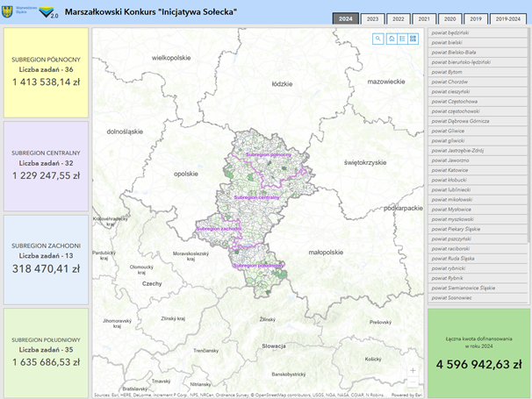Click the Subregion Zachodni blue panel

coord(46,258)
